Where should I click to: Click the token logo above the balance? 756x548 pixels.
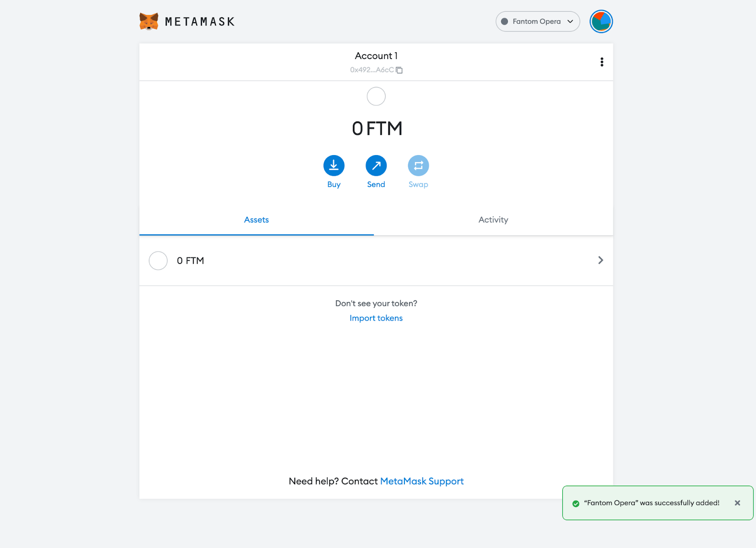pyautogui.click(x=376, y=96)
